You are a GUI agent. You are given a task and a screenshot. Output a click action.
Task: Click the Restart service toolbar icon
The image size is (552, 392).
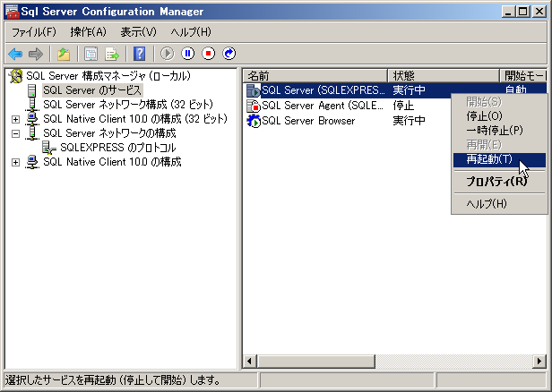pyautogui.click(x=229, y=54)
